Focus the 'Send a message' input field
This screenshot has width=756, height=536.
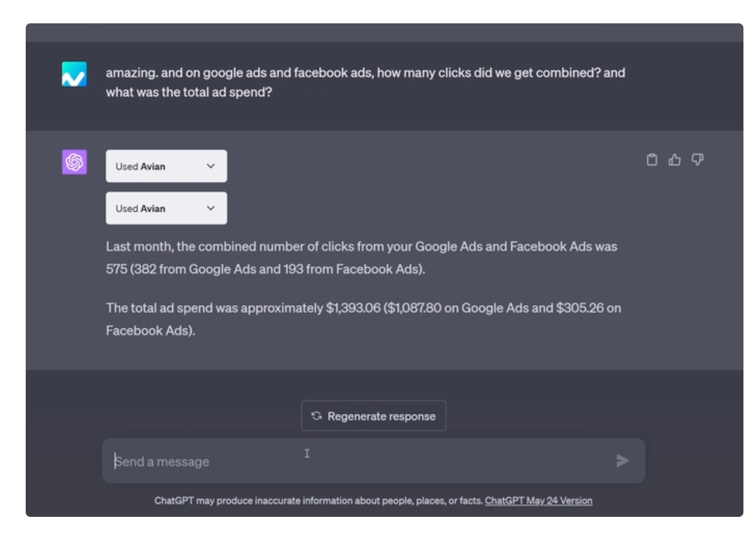[359, 461]
